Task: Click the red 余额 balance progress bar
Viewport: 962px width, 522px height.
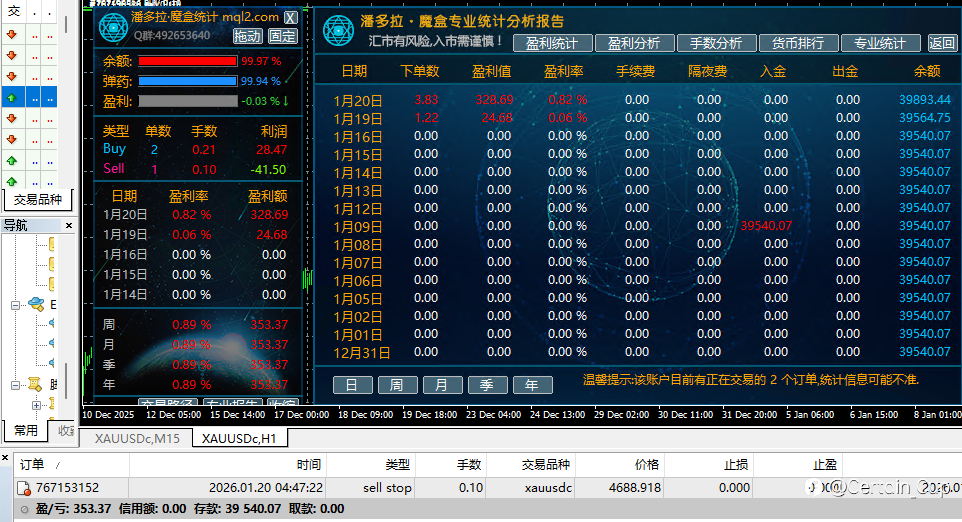Action: [188, 61]
